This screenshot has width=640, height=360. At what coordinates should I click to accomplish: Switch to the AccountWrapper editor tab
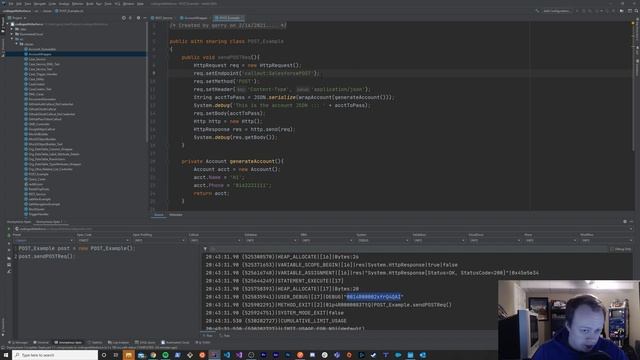click(194, 18)
